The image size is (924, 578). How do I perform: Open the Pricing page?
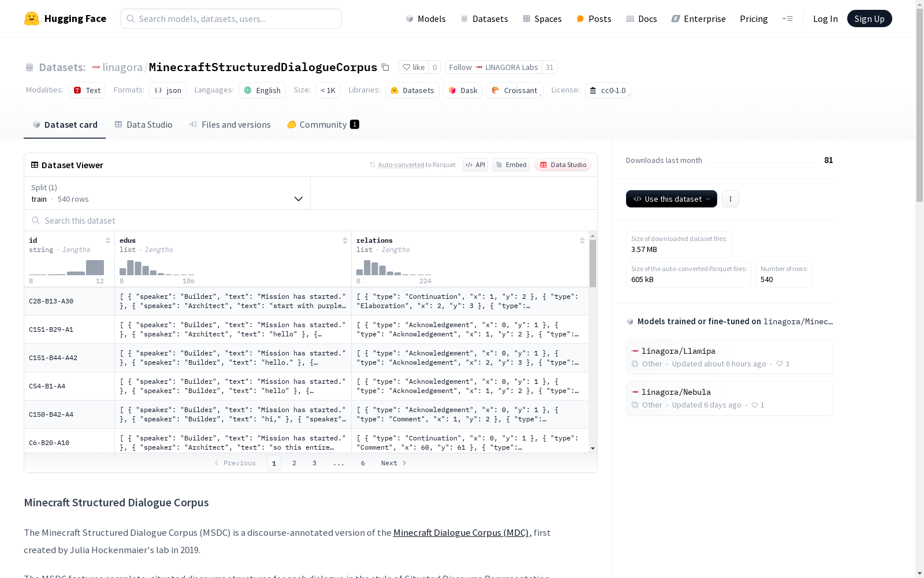(754, 18)
